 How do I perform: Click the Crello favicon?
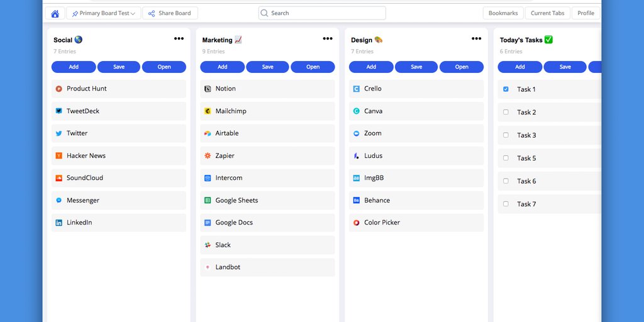[356, 89]
